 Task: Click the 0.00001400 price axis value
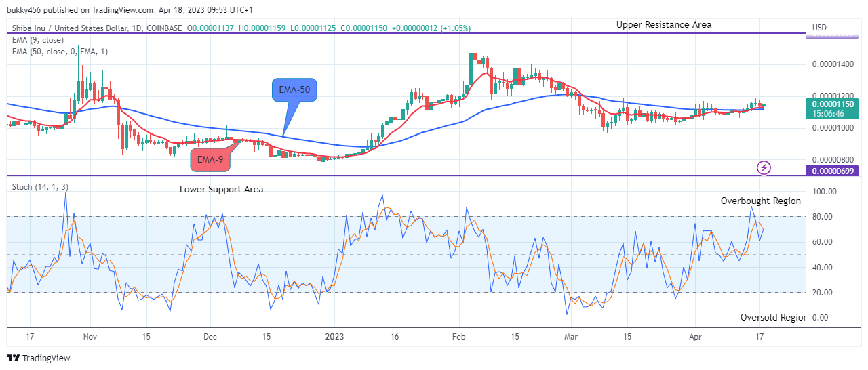click(x=834, y=64)
